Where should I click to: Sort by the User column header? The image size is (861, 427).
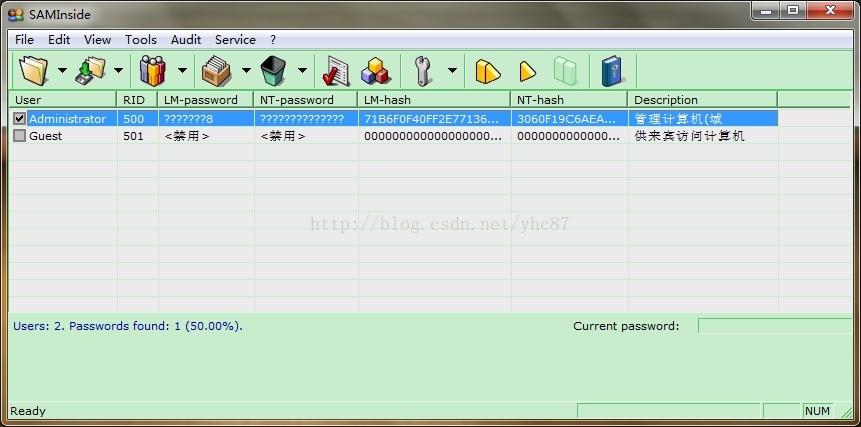63,100
